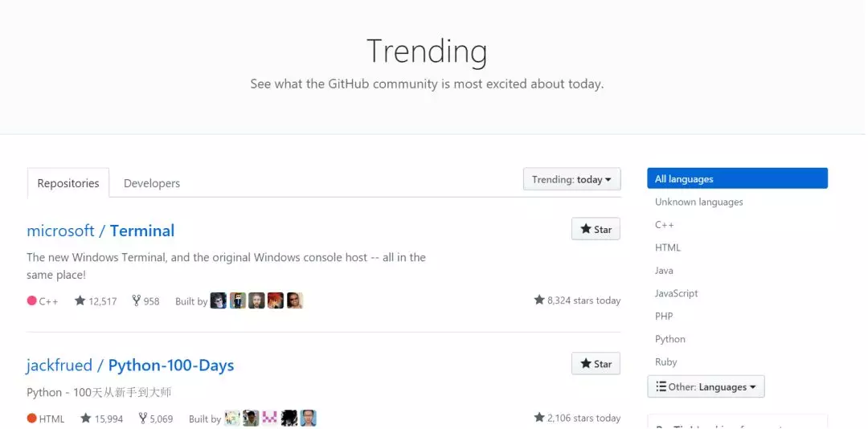The image size is (868, 429).
Task: Select the Repositories tab
Action: coord(68,183)
